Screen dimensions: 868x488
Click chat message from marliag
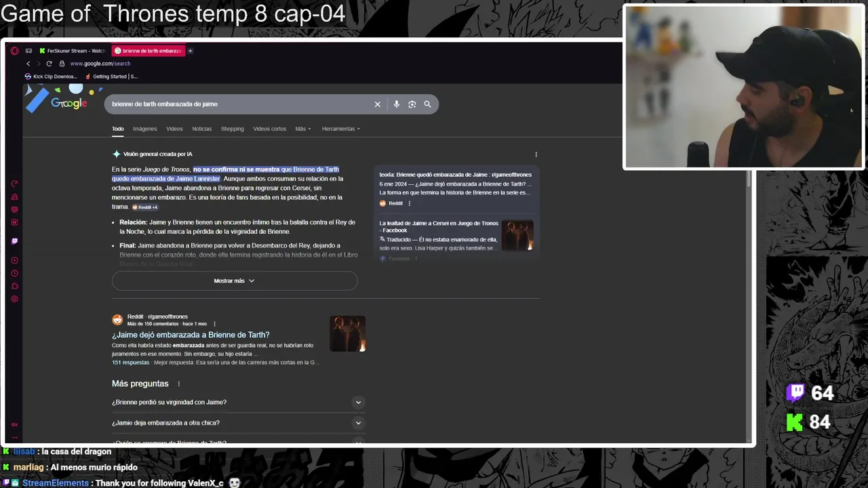pyautogui.click(x=69, y=468)
